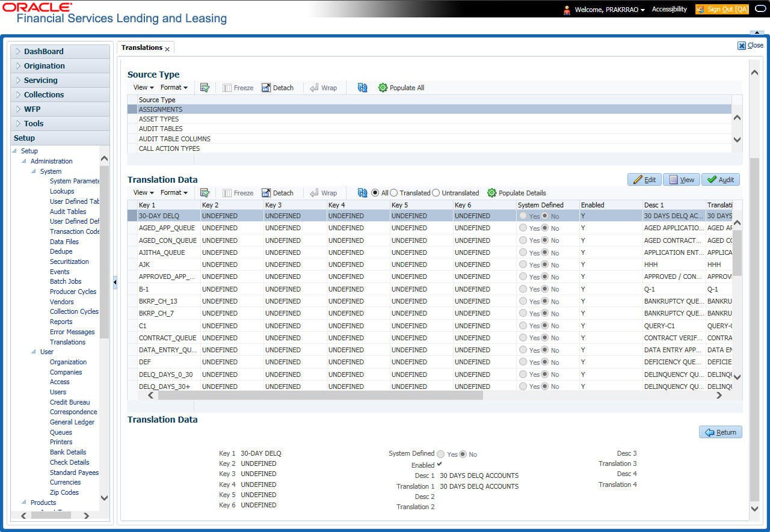Click the Return button
Screen dimensions: 770x532
pyautogui.click(x=720, y=432)
